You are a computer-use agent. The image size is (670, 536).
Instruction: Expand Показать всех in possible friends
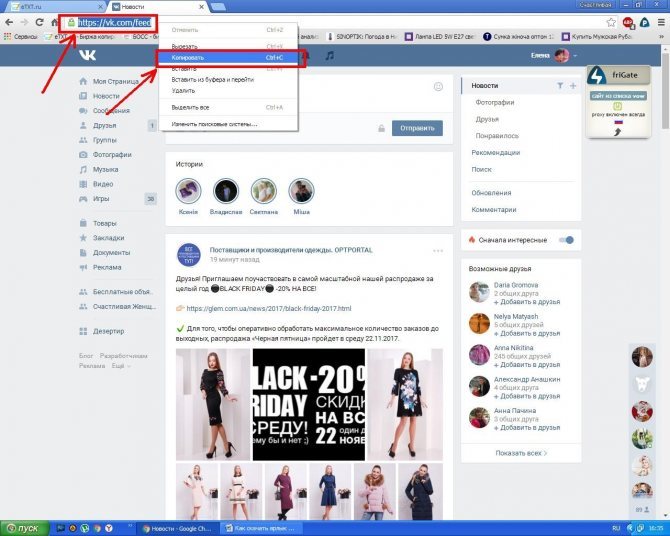pyautogui.click(x=521, y=453)
